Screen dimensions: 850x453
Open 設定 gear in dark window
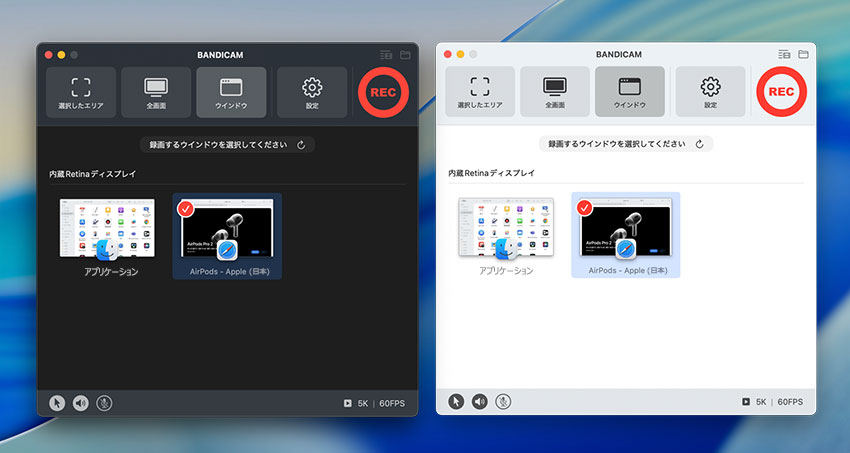(x=312, y=93)
